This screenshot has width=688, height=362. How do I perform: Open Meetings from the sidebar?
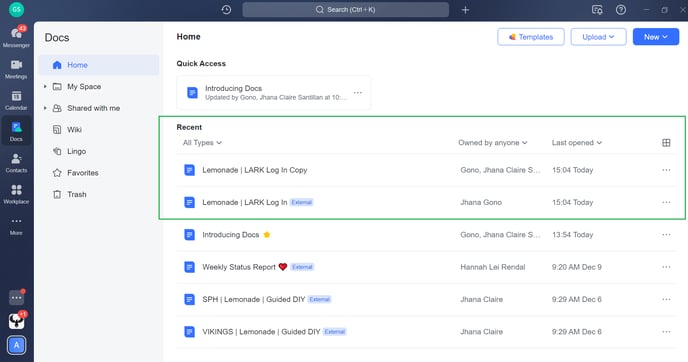click(x=16, y=69)
